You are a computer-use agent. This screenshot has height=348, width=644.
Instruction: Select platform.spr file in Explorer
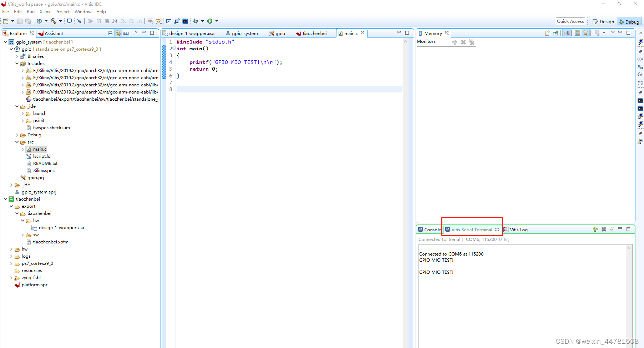[x=34, y=285]
